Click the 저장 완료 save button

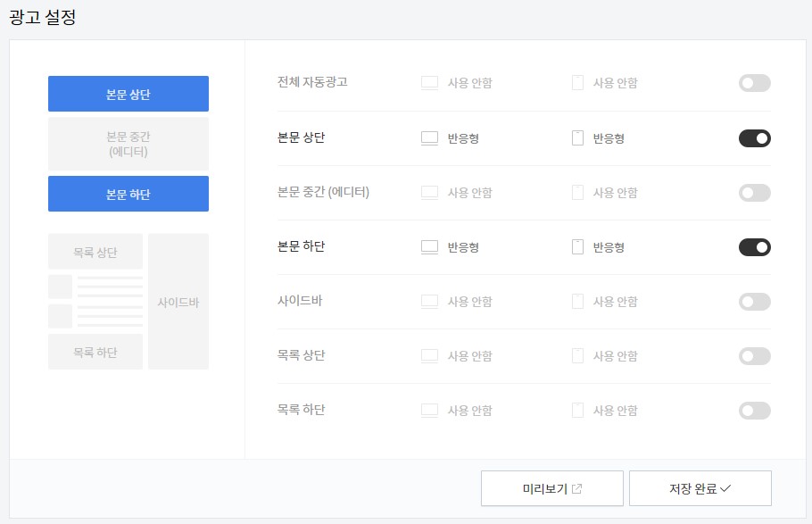click(x=700, y=487)
